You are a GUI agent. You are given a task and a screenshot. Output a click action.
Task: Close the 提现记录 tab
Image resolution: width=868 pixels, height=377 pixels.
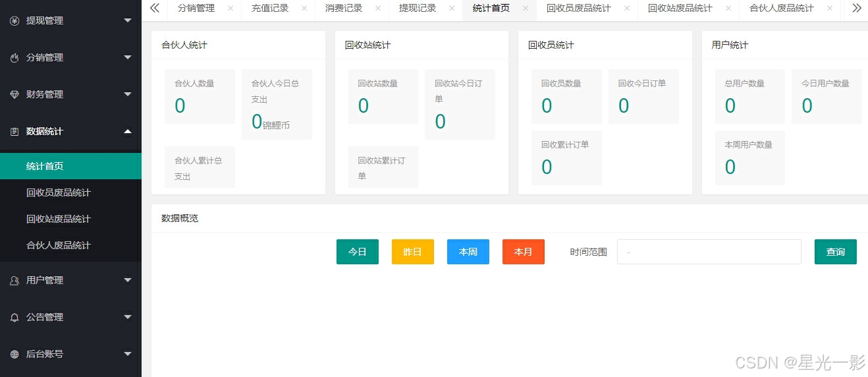(451, 9)
